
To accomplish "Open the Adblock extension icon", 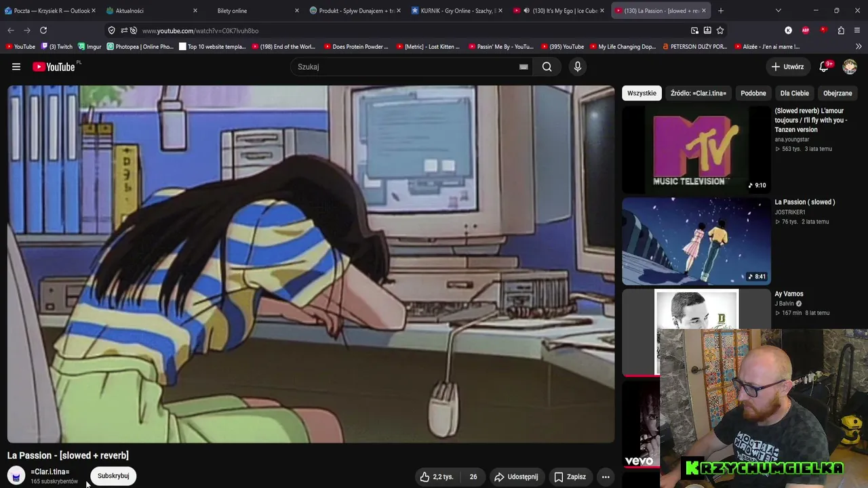I will tap(806, 30).
